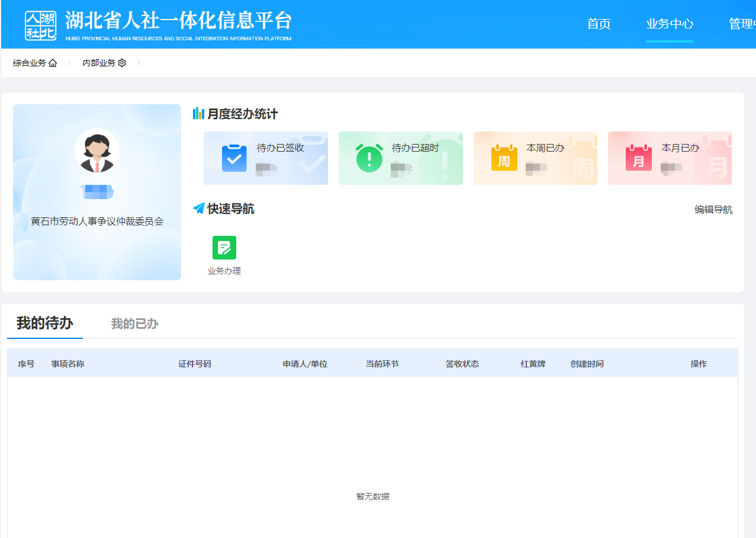Open the 管理中心 top navigation item

(x=742, y=24)
